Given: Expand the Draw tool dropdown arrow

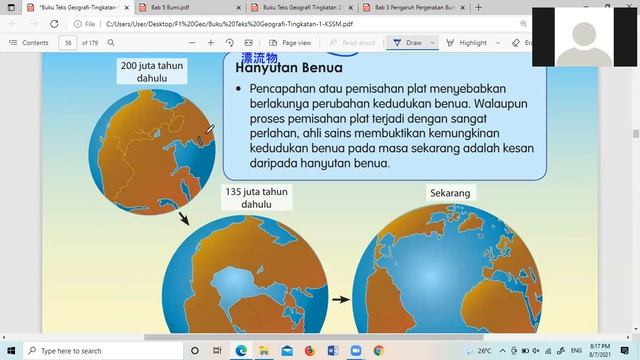Looking at the screenshot, I should (x=432, y=42).
